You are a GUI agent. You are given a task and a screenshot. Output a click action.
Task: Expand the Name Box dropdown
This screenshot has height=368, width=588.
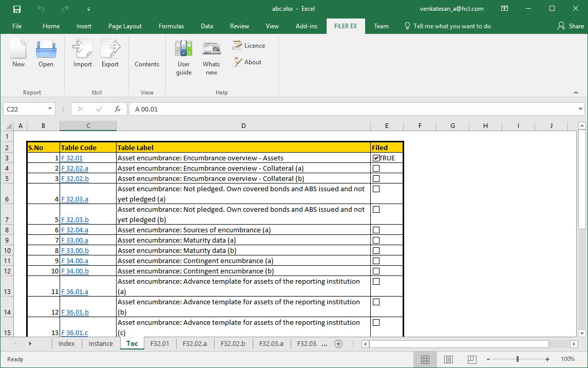(50, 109)
